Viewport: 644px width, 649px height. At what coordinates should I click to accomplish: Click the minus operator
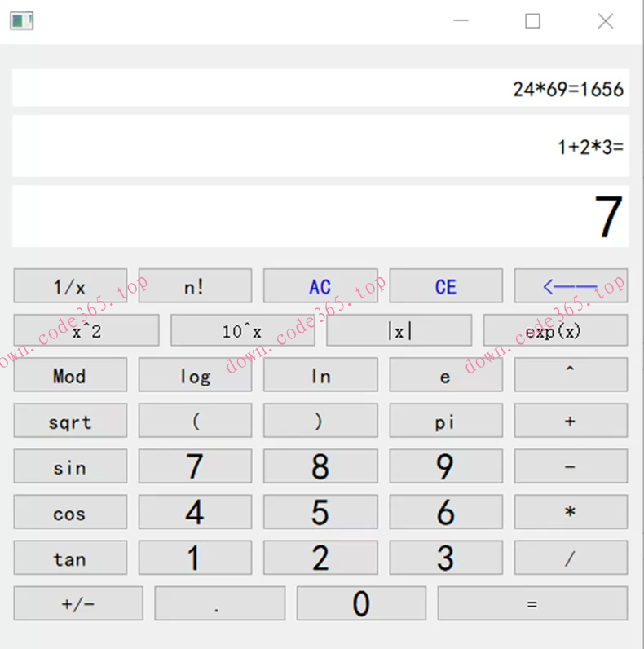(571, 466)
